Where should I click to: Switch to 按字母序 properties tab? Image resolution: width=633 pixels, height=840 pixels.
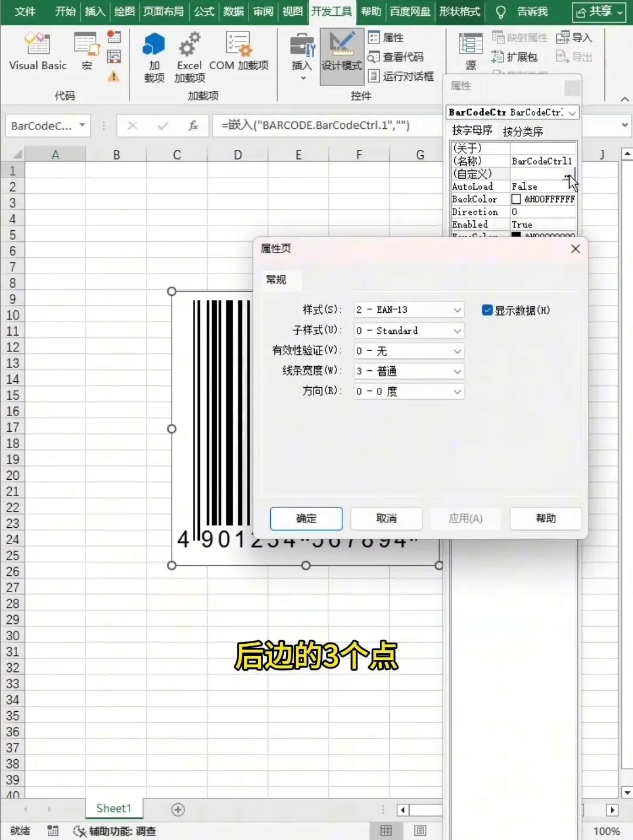(x=472, y=131)
